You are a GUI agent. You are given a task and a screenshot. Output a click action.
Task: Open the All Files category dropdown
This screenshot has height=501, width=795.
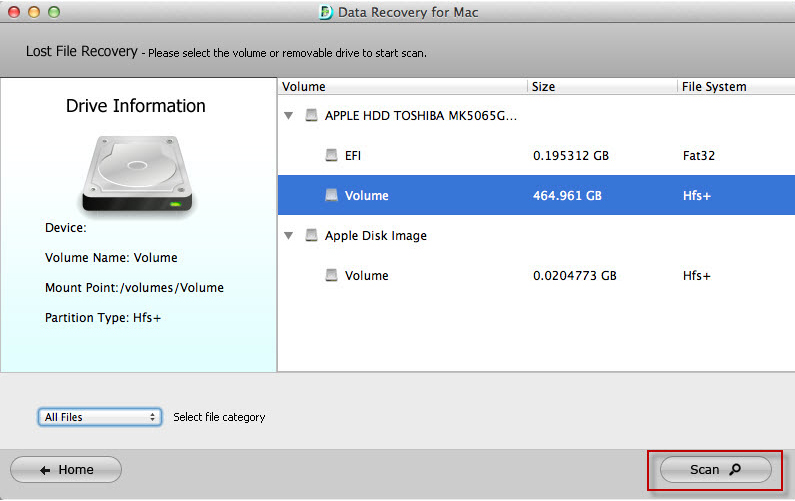[x=101, y=417]
